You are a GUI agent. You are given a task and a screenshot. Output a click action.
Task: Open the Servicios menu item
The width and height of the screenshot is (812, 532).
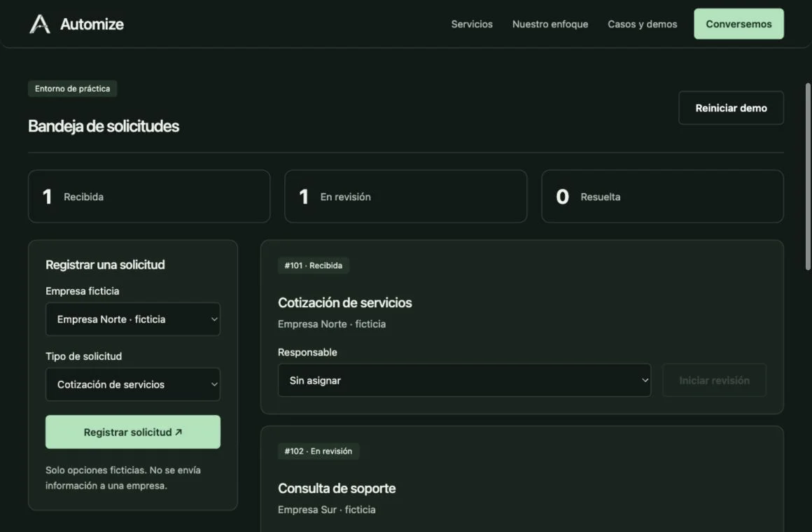472,24
